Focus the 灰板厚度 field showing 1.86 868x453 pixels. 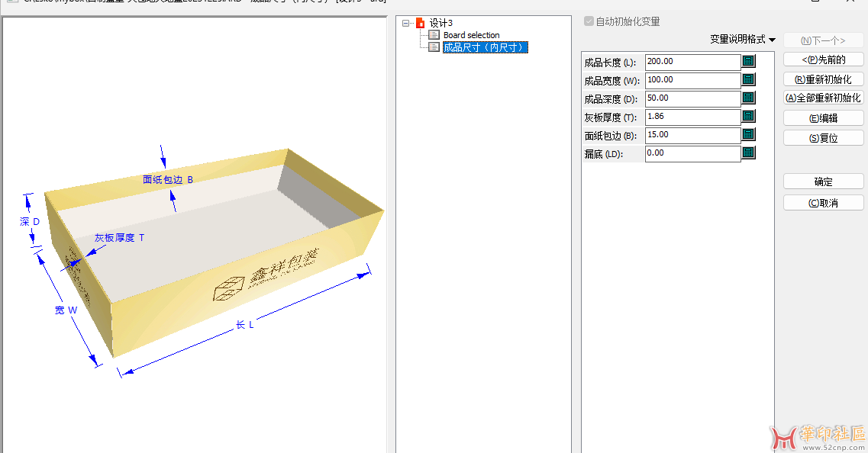pos(693,117)
